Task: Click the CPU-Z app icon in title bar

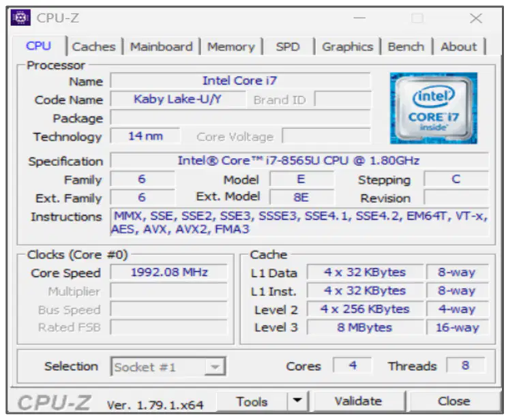Action: coord(20,18)
